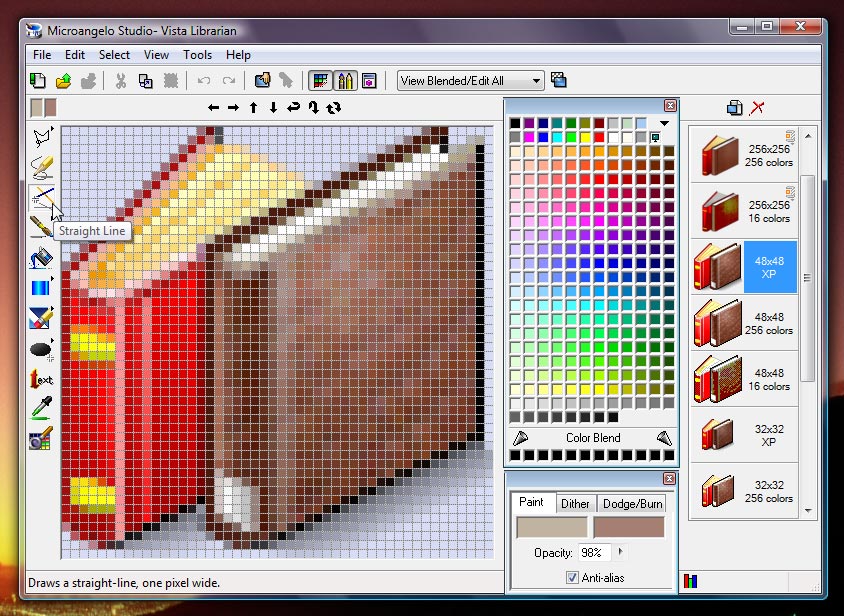The height and width of the screenshot is (616, 844).
Task: Activate the Eyedropper color picker tool
Action: pyautogui.click(x=40, y=408)
